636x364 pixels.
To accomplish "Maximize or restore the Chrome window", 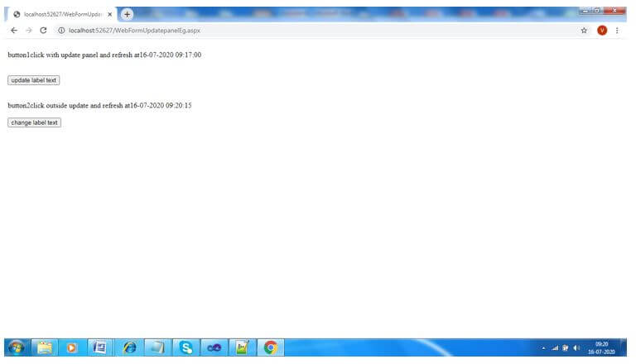I will point(596,11).
